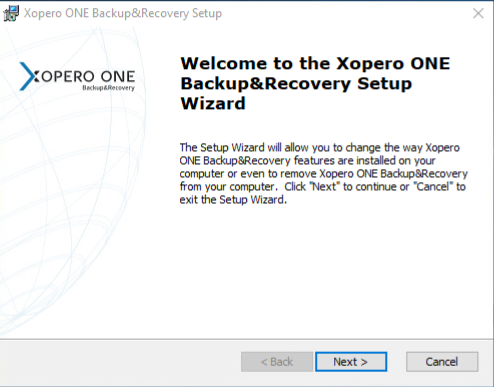Close the Xopero ONE setup window
Image resolution: width=494 pixels, height=387 pixels.
tap(478, 13)
